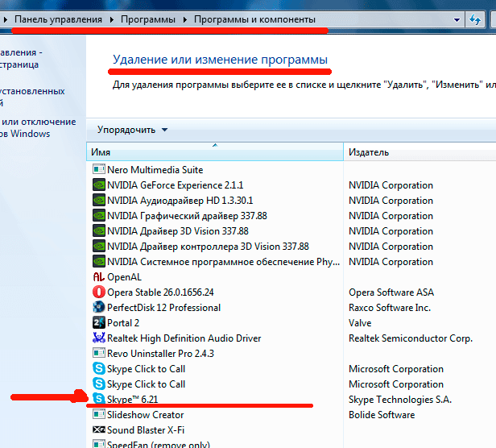
Task: Open the Упорядочить dropdown menu
Action: coord(132,130)
